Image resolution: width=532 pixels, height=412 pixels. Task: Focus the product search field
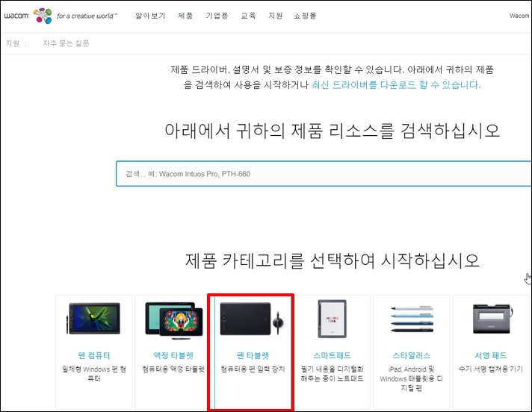coord(324,174)
